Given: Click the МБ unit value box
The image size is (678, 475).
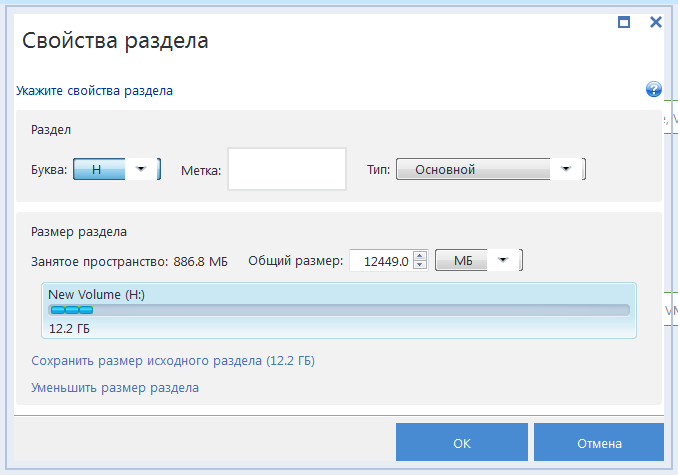Looking at the screenshot, I should point(462,260).
